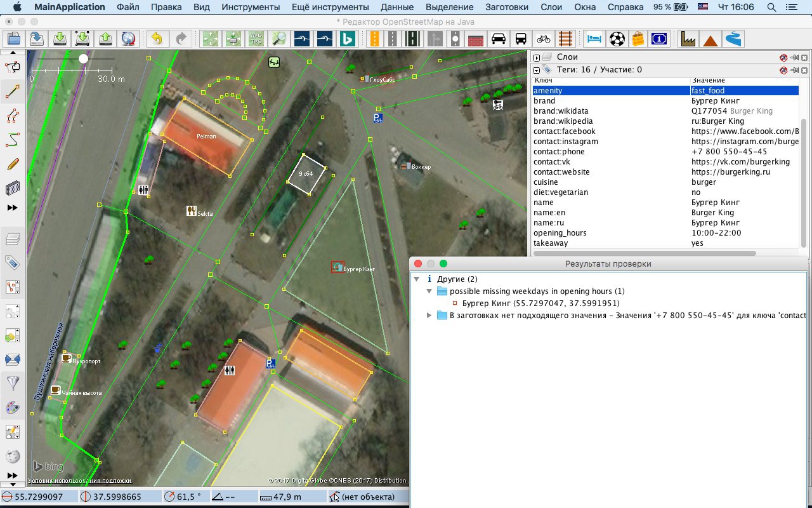Collapse the possible missing weekdays folder
The width and height of the screenshot is (812, 508).
[x=429, y=291]
